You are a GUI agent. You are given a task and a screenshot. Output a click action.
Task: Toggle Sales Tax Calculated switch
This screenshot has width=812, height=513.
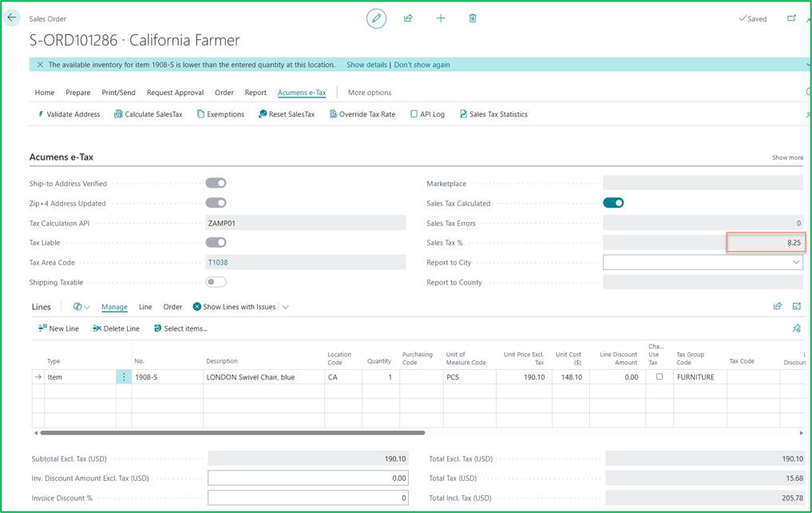[613, 203]
